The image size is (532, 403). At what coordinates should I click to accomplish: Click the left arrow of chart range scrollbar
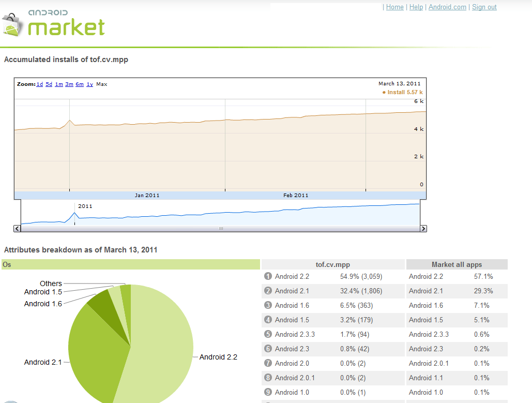coord(17,229)
